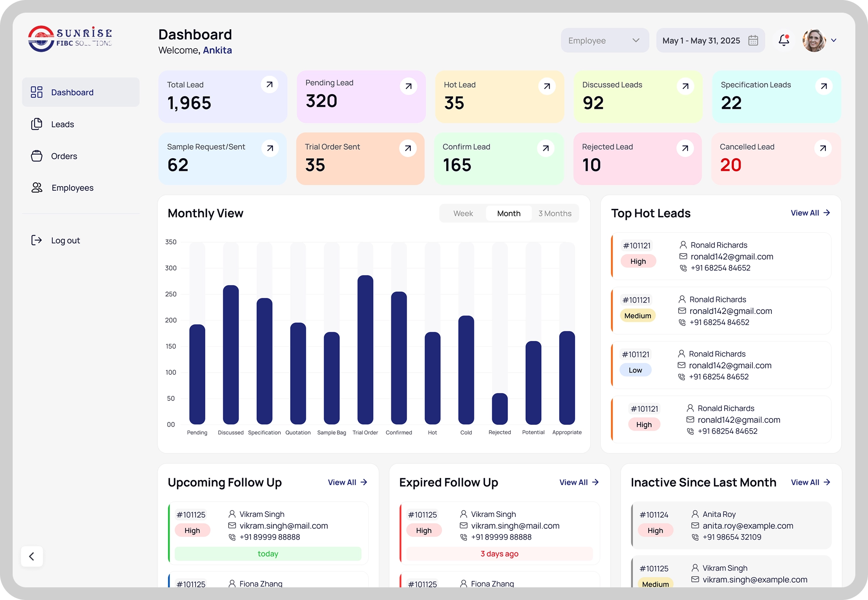The image size is (868, 600).
Task: Click the Cancelled Lead value 20
Action: 731,165
